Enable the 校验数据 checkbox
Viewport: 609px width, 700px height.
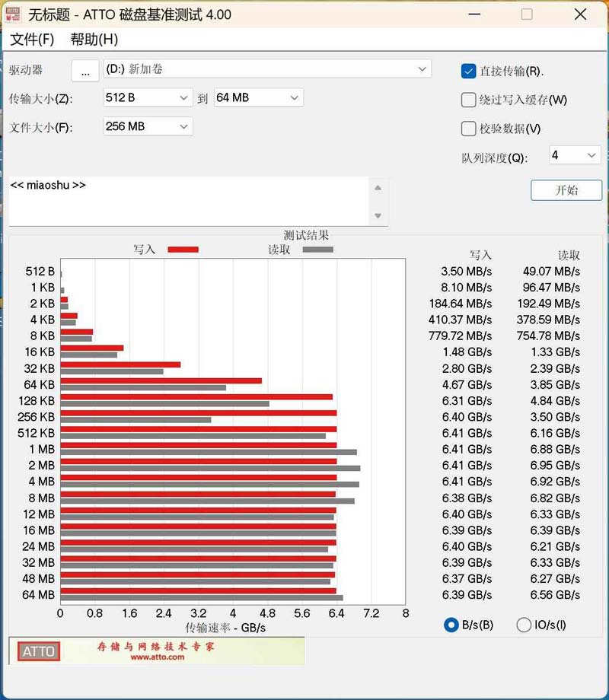(x=469, y=129)
